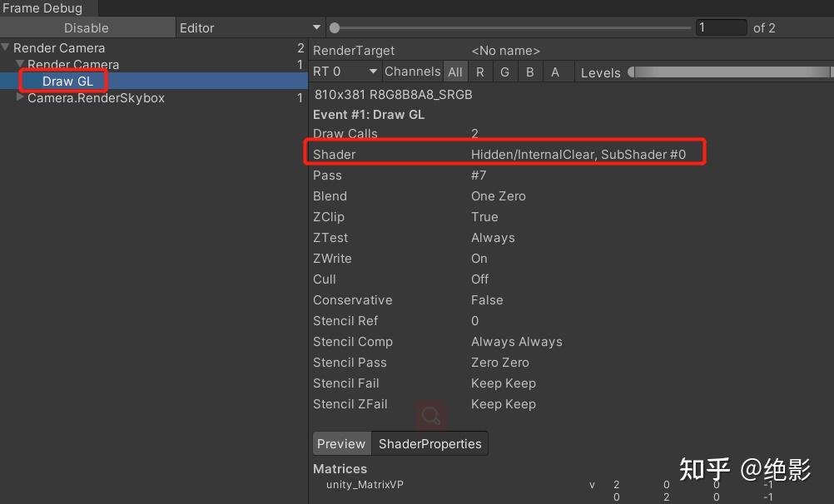Image resolution: width=834 pixels, height=504 pixels.
Task: Toggle the A channel display
Action: [x=554, y=72]
